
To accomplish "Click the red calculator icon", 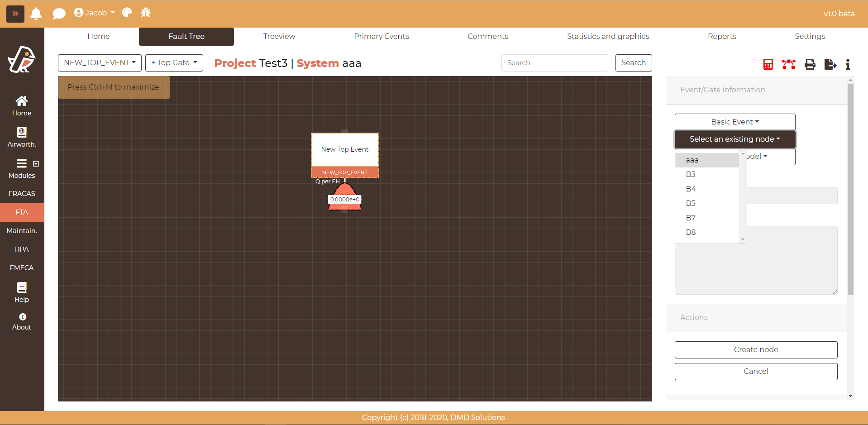I will (768, 64).
